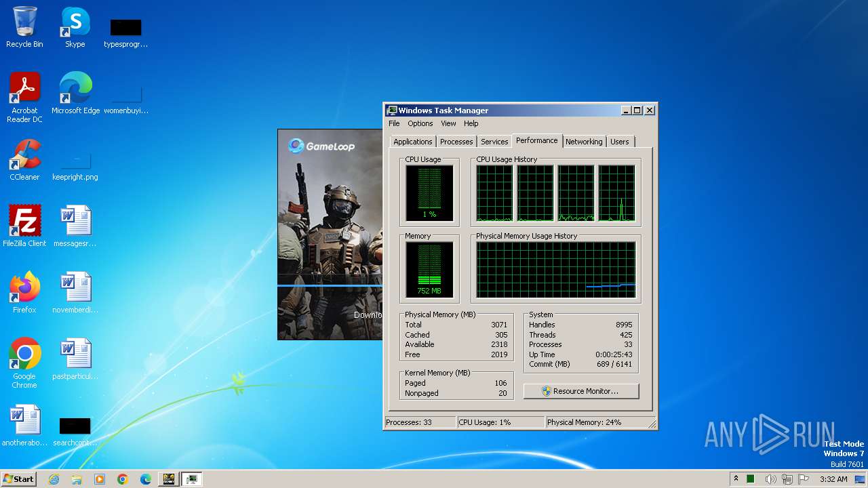The image size is (868, 488).
Task: Click the volume speaker tray icon
Action: click(770, 479)
